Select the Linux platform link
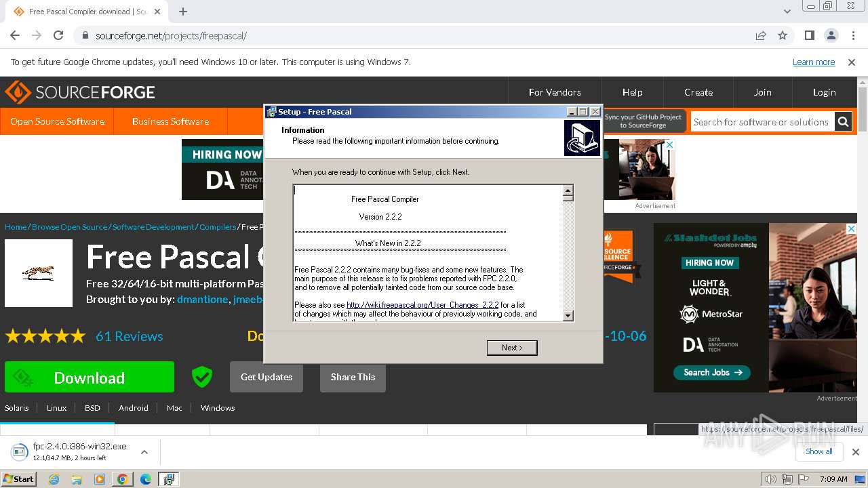Viewport: 868px width, 488px height. pos(57,408)
